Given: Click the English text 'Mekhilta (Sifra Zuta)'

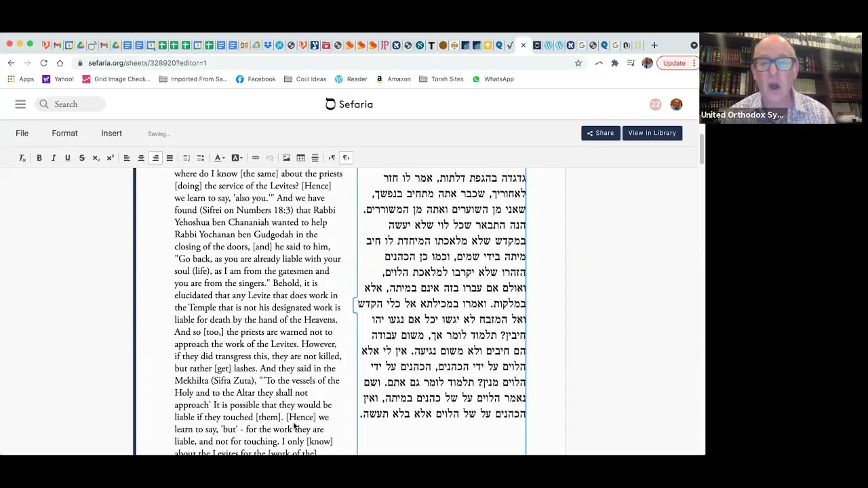Looking at the screenshot, I should (216, 381).
